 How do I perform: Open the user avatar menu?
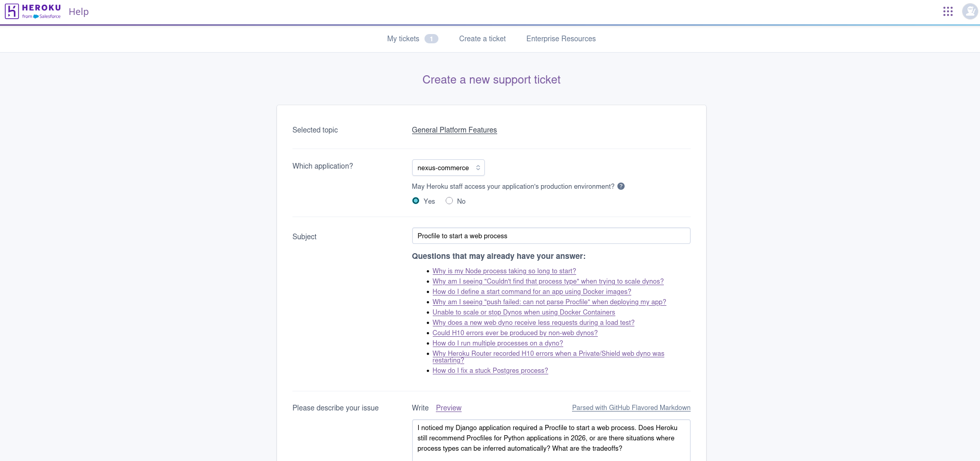tap(970, 11)
